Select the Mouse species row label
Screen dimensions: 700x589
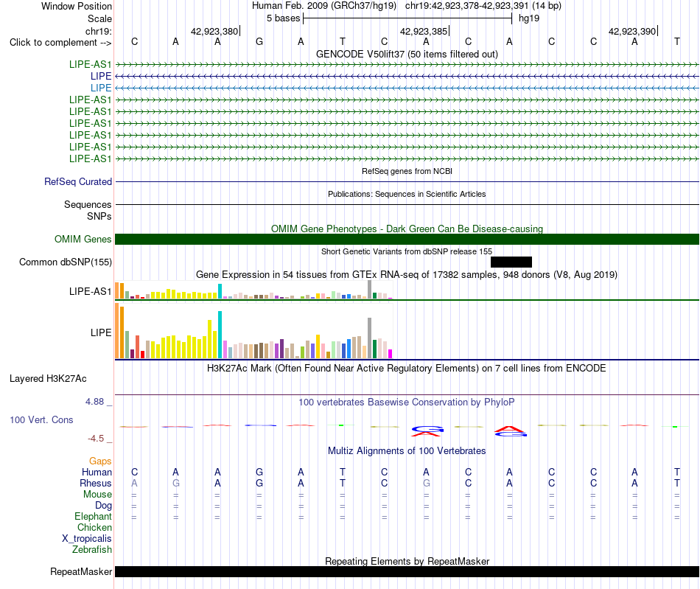(97, 495)
